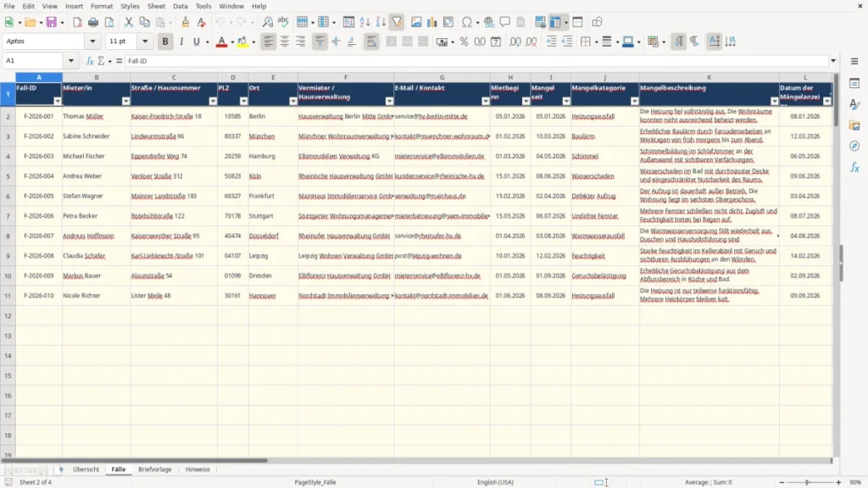Click the Font Color red swatch

tap(221, 42)
